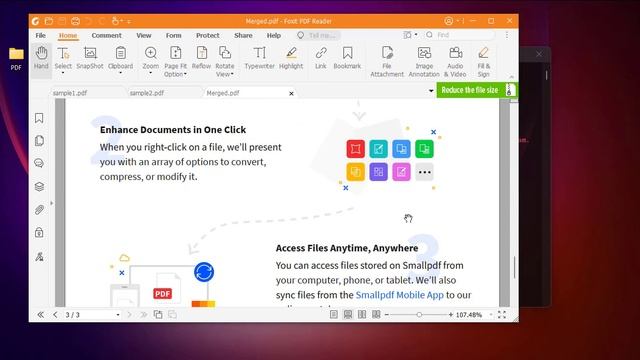This screenshot has height=360, width=640.
Task: Expand the Clipboard dropdown arrow
Action: coord(120,73)
